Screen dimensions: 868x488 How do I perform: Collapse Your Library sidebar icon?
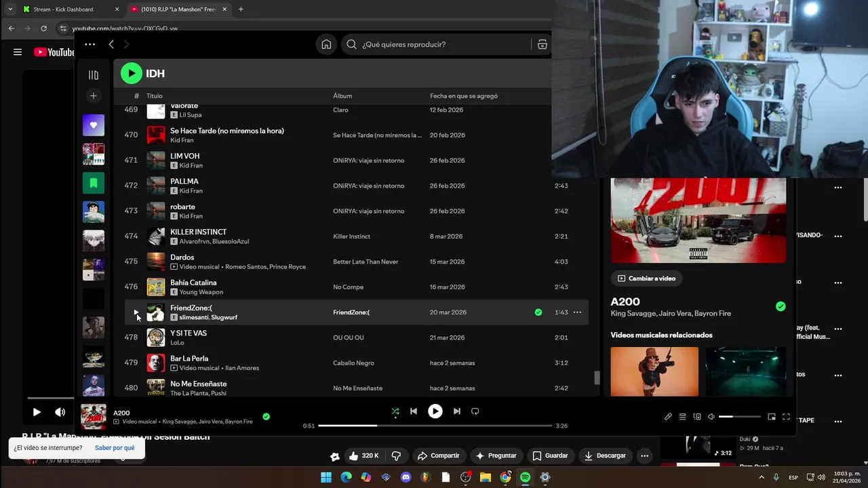(94, 75)
